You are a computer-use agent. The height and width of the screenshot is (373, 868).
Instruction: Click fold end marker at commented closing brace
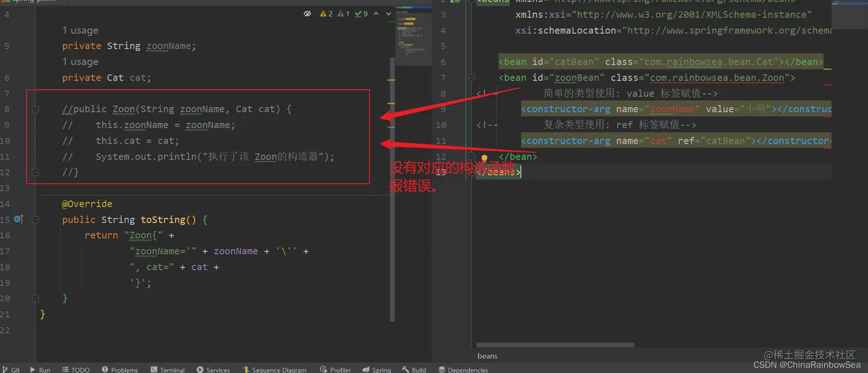click(36, 172)
